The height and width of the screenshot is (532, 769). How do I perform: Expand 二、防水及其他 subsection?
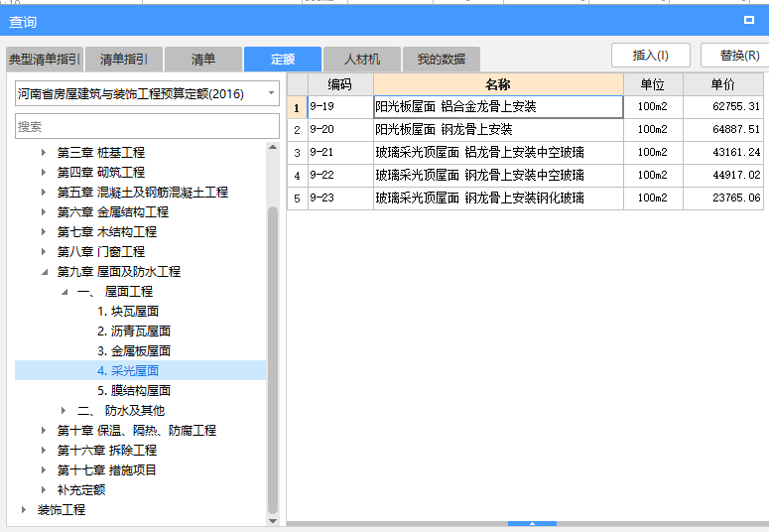click(x=64, y=410)
